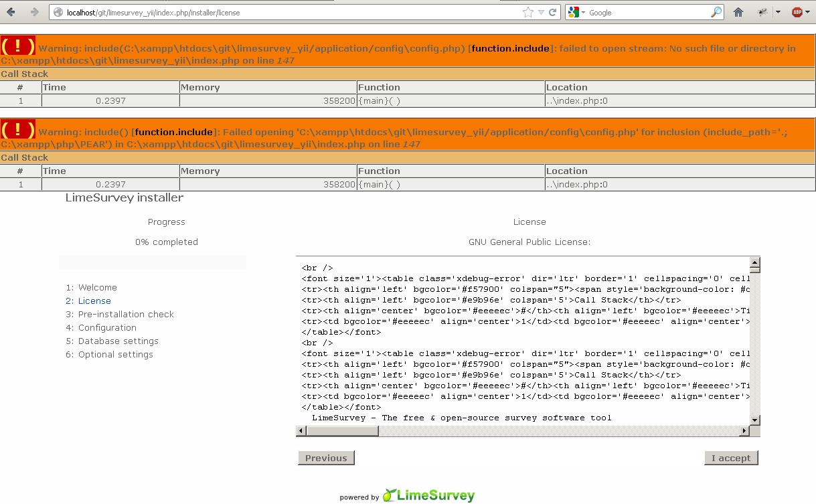Screen dimensions: 816x504
Task: Bookmark page with the star icon
Action: (527, 12)
